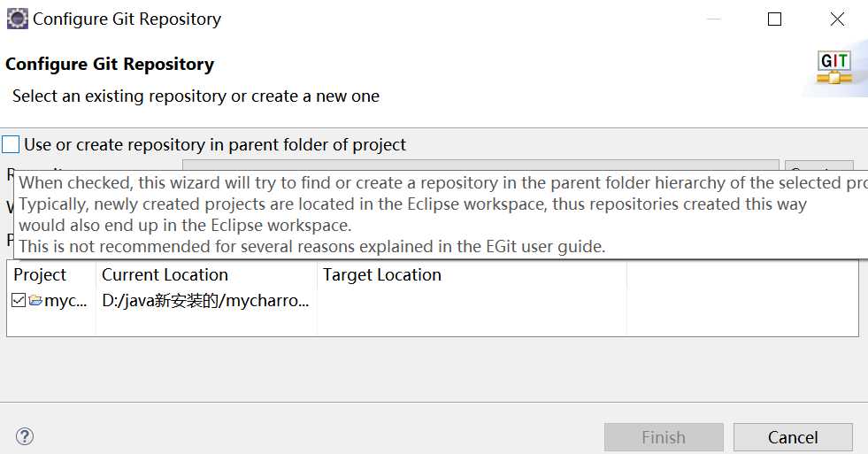Click the Current Location column header
This screenshot has width=868, height=454.
point(165,274)
